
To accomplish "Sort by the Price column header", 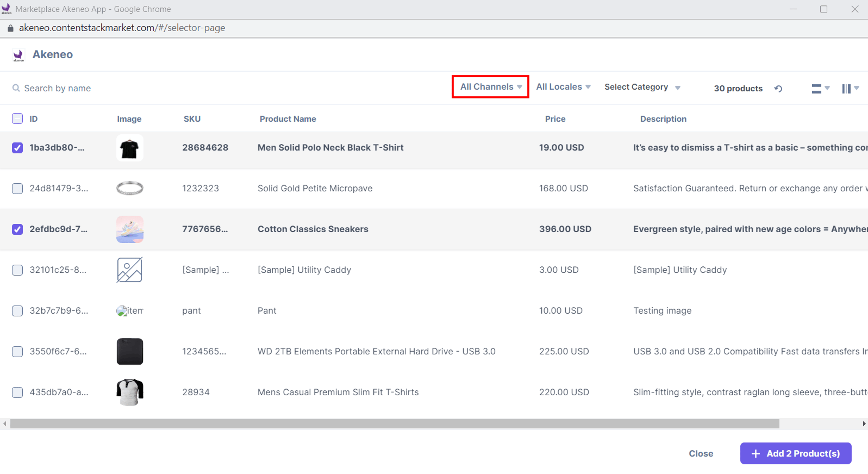I will [555, 119].
